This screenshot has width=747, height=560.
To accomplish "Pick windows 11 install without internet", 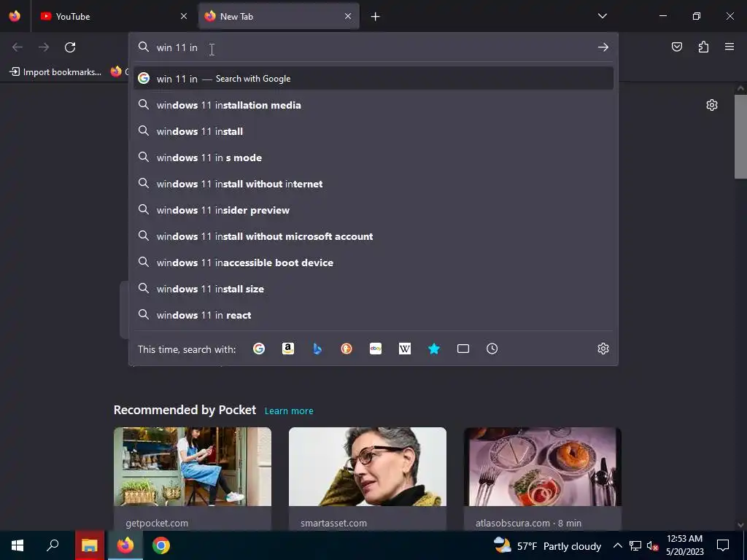I will [x=373, y=184].
